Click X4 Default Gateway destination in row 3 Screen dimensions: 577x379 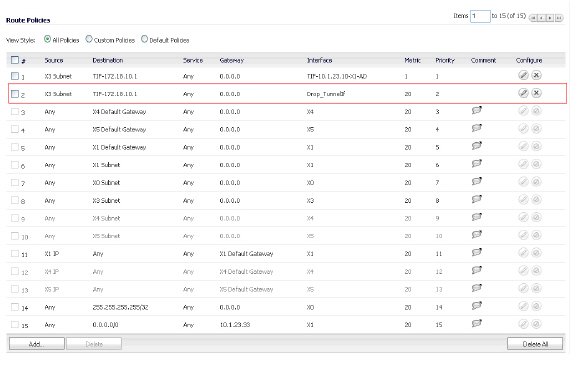click(x=119, y=111)
